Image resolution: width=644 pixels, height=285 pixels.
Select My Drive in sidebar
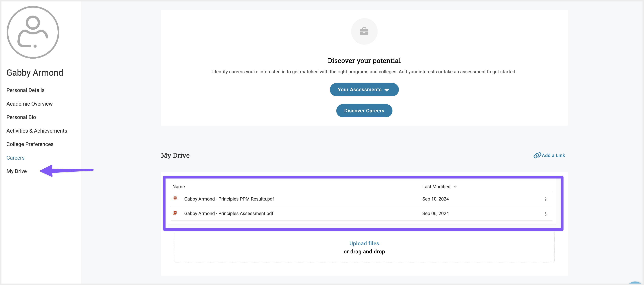(x=17, y=171)
